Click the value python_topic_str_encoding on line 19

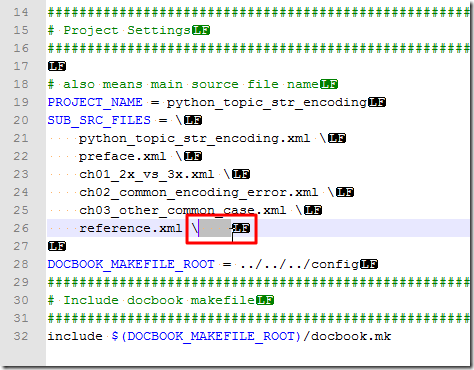coord(267,103)
